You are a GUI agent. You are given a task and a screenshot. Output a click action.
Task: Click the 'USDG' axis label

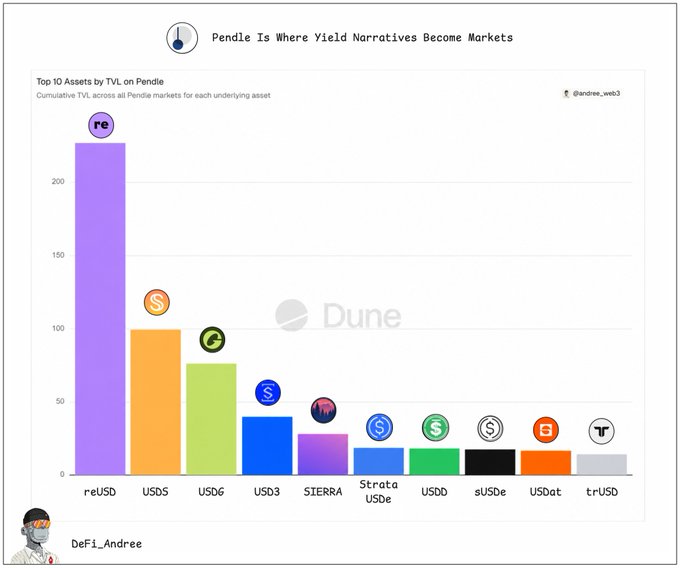211,492
